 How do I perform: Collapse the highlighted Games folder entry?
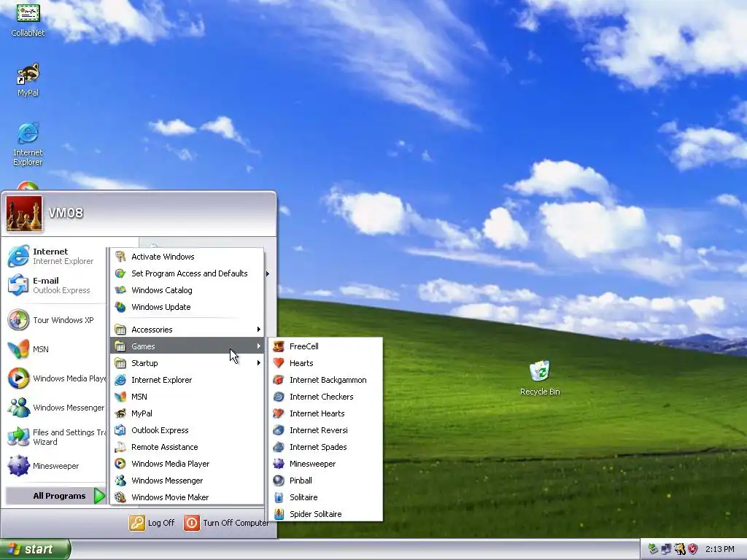[x=187, y=346]
